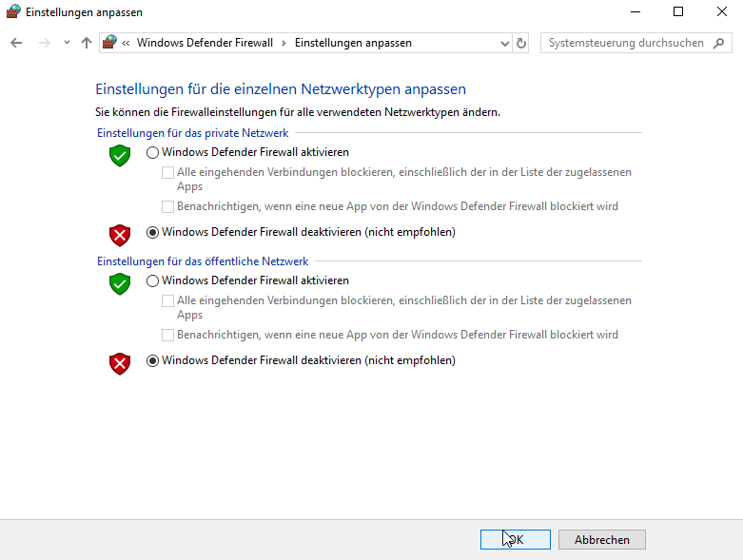743x560 pixels.
Task: Expand breadcrumb chevron after Windows Defender Firewall
Action: pyautogui.click(x=284, y=43)
